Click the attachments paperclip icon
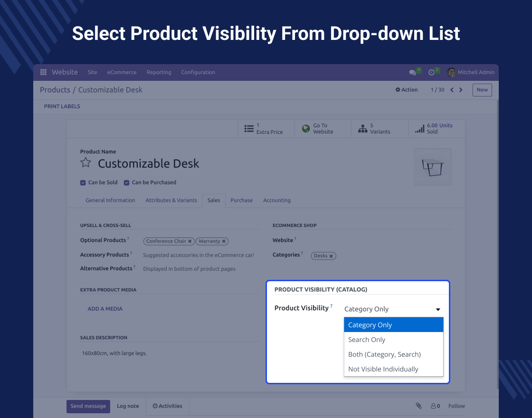The image size is (532, 418). (x=418, y=406)
